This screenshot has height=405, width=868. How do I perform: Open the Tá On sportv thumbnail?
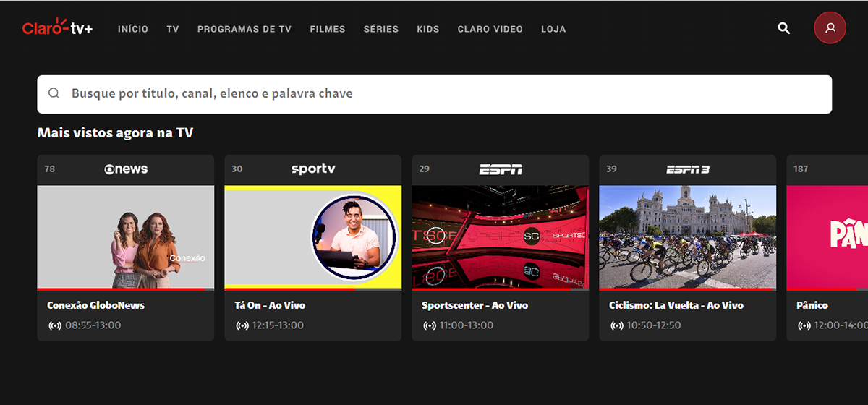pyautogui.click(x=313, y=237)
